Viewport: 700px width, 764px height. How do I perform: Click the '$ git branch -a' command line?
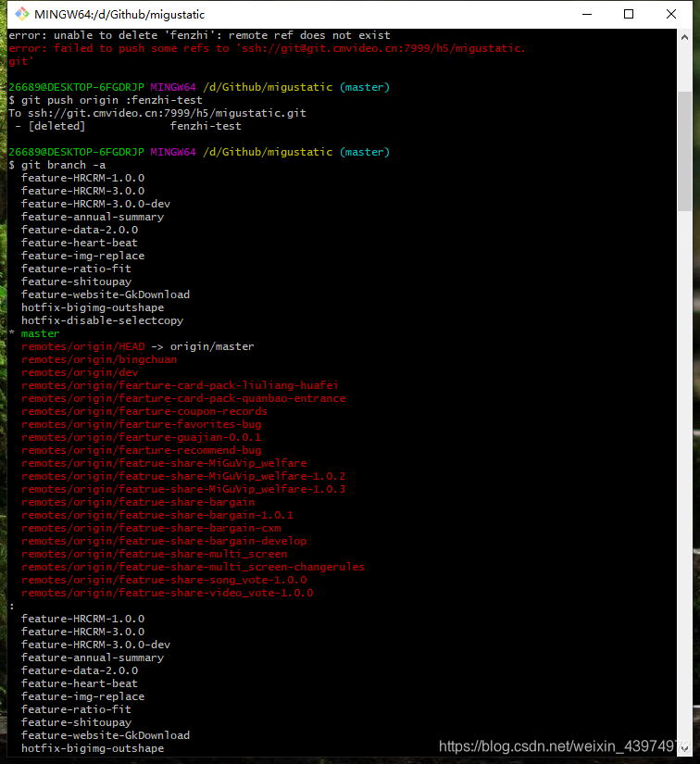click(57, 165)
